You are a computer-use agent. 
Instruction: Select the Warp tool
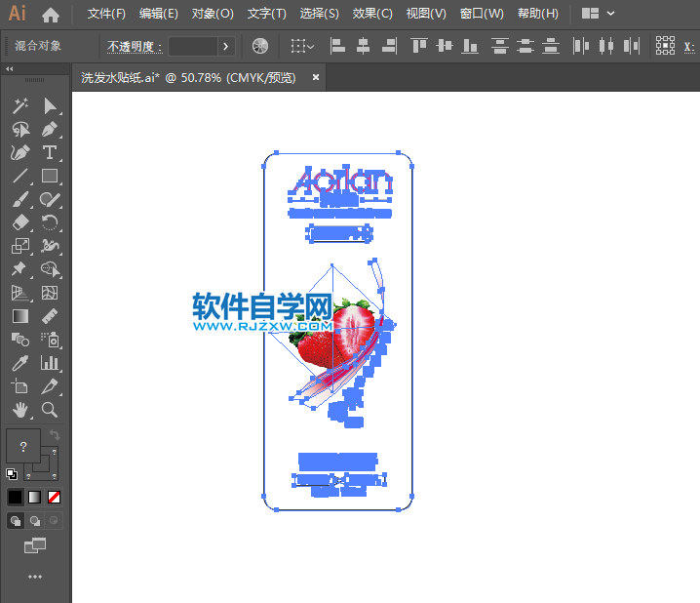coord(50,246)
